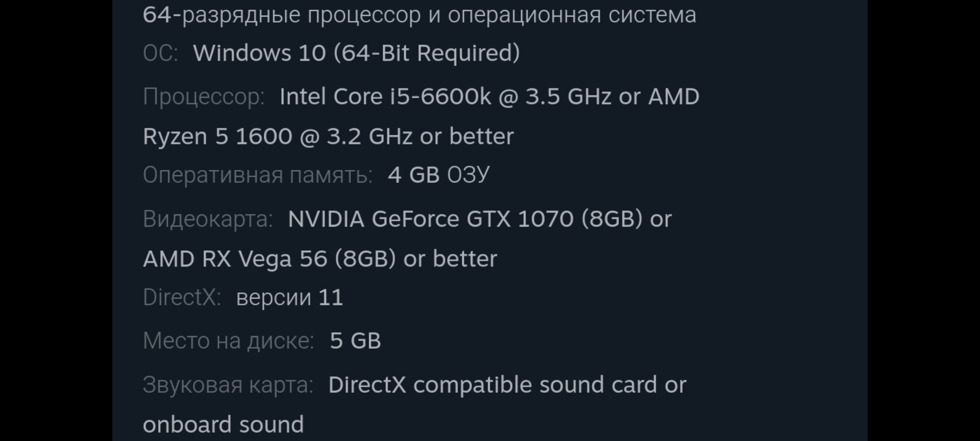Screen dimensions: 980x441
Task: Select the Процессор: label
Action: [204, 97]
